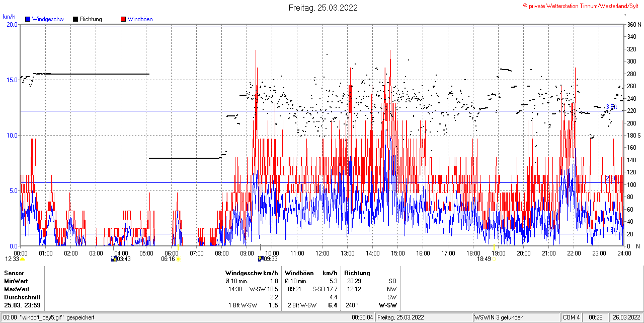
Task: Click the Windböen legend label
Action: (140, 19)
